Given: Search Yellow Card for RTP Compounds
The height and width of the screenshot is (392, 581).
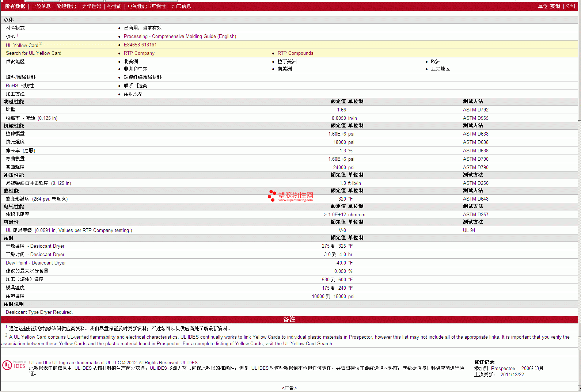Looking at the screenshot, I should pos(295,53).
